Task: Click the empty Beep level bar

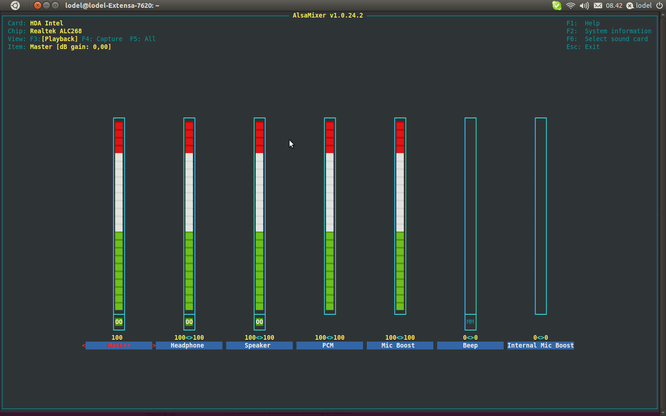Action: click(x=470, y=216)
